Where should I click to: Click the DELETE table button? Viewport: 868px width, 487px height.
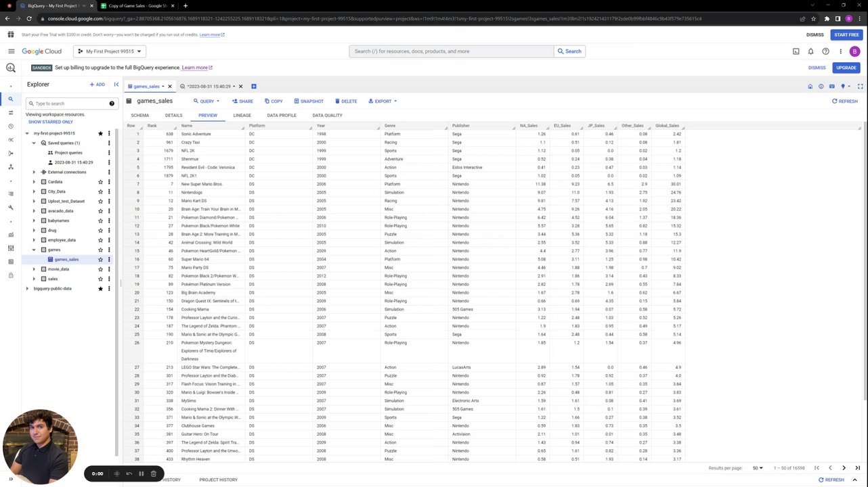click(x=346, y=101)
